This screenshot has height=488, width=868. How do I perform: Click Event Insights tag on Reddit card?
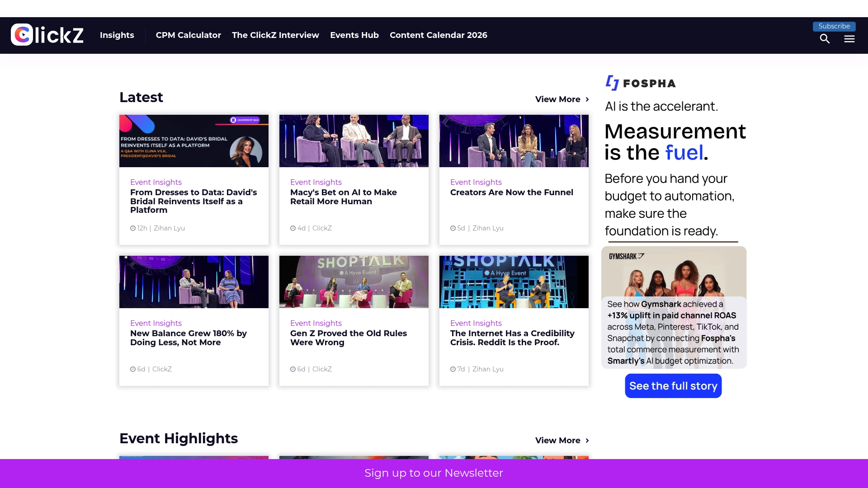[476, 323]
